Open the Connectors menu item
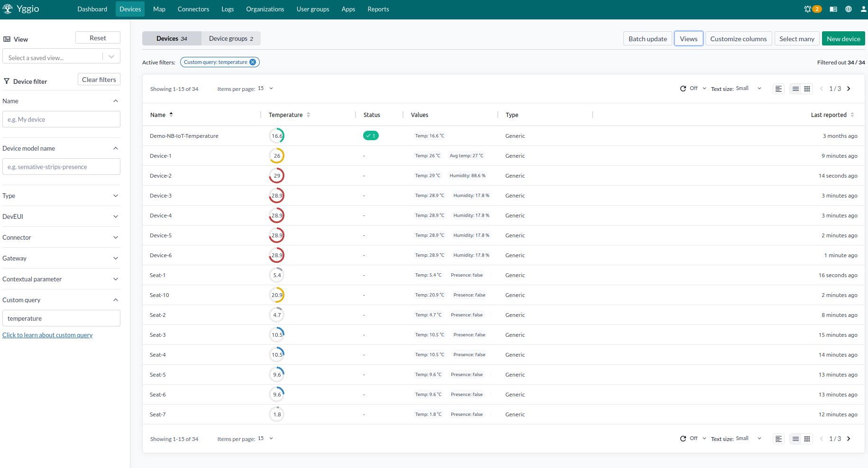This screenshot has height=468, width=868. coord(193,9)
